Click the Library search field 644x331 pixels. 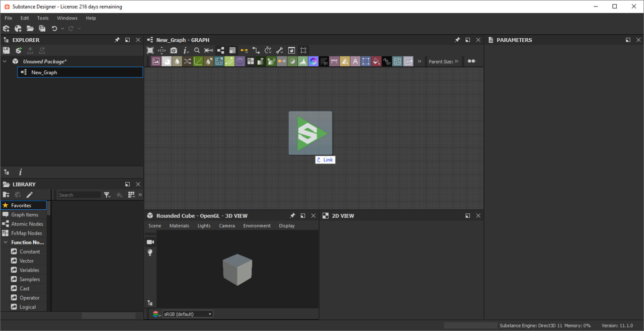79,195
